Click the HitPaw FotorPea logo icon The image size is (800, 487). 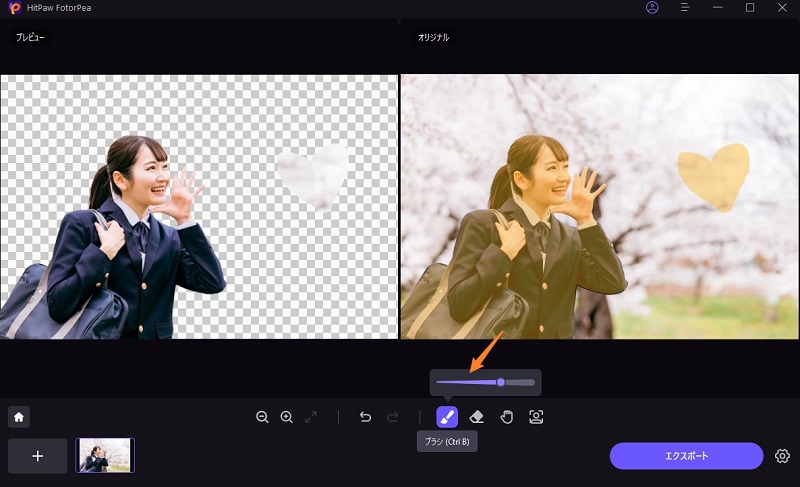click(x=14, y=8)
